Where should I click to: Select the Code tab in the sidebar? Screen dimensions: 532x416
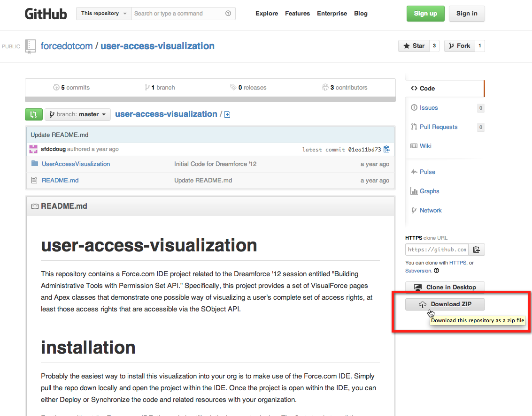pos(445,89)
